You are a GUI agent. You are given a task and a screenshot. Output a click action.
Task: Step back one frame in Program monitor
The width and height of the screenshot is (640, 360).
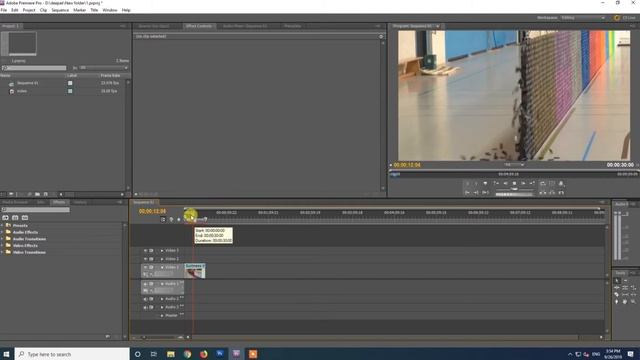(505, 184)
